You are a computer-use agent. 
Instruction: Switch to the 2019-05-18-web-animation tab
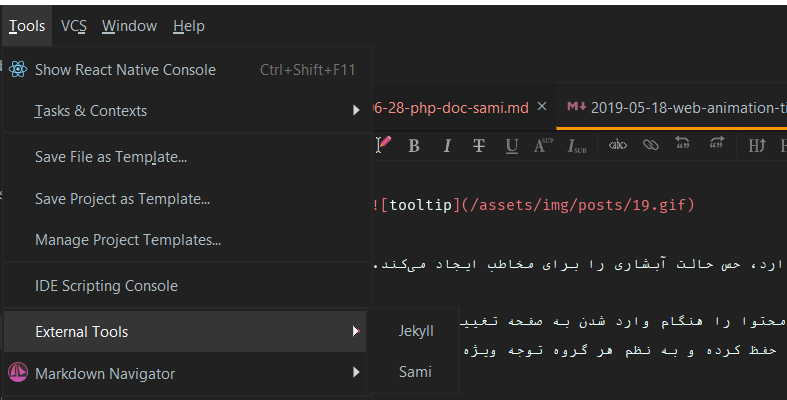673,107
